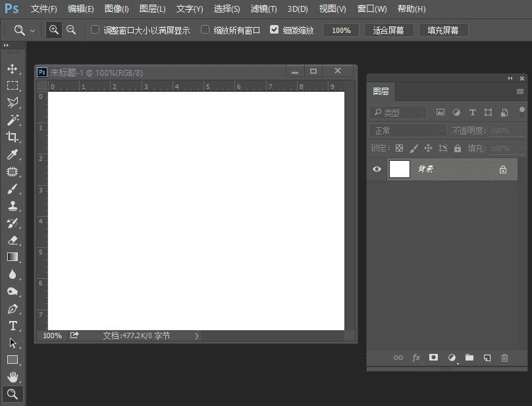Viewport: 532px width, 406px height.
Task: Select the Move tool
Action: [13, 69]
